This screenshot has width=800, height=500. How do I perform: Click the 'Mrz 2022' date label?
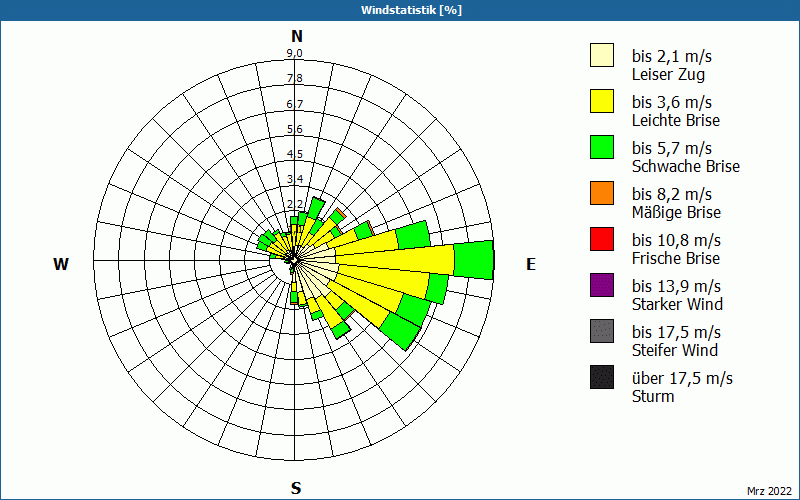coord(769,491)
